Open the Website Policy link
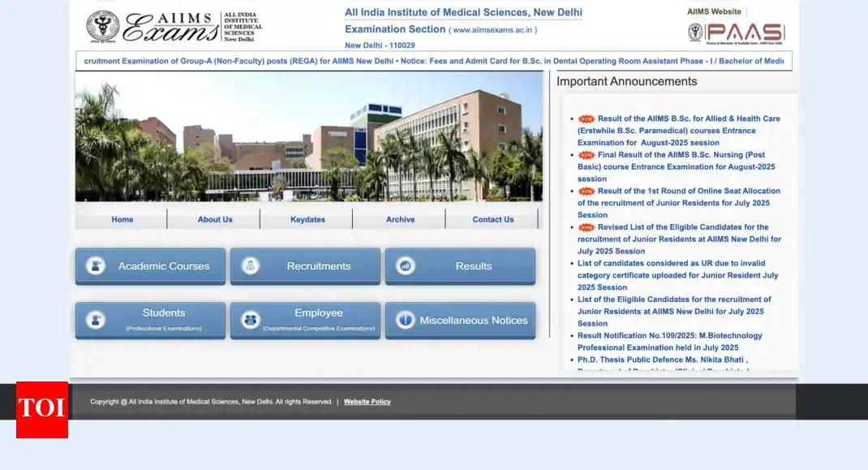This screenshot has height=470, width=868. (x=367, y=402)
